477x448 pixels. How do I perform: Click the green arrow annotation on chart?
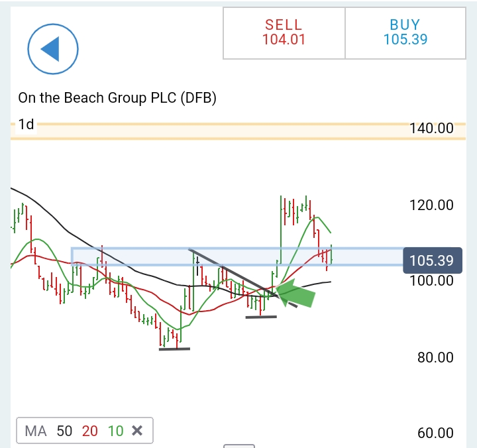pyautogui.click(x=295, y=294)
